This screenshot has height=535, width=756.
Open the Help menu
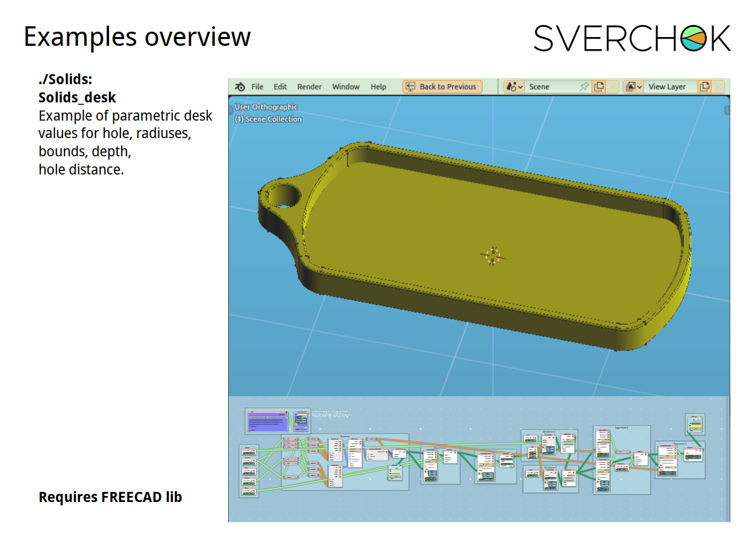click(x=378, y=87)
